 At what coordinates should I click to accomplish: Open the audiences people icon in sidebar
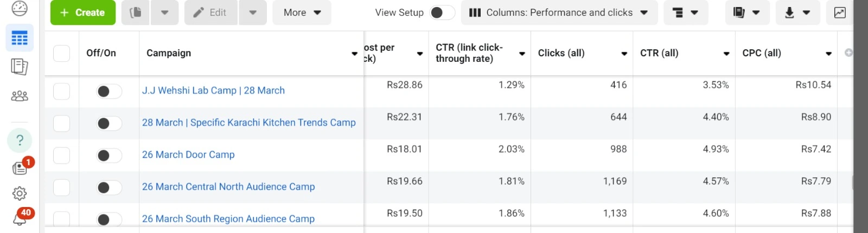click(x=20, y=96)
